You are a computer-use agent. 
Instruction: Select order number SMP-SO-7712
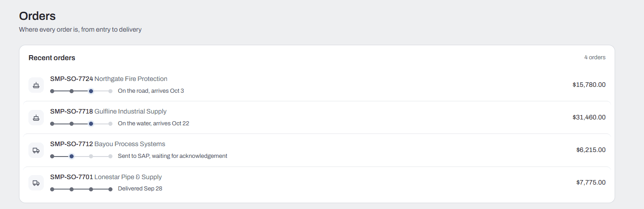click(x=71, y=144)
